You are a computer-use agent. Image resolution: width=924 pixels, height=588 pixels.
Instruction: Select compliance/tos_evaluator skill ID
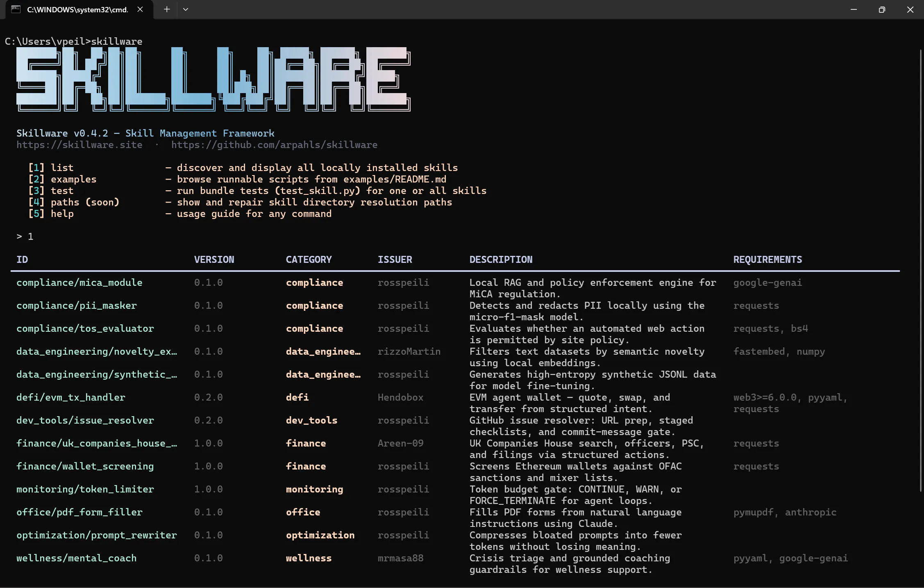pos(85,328)
